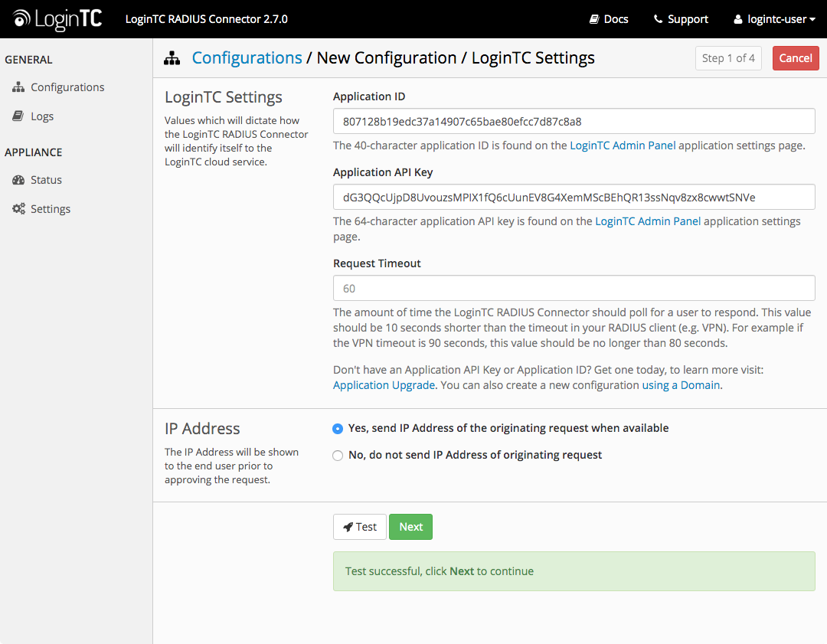The height and width of the screenshot is (644, 827).
Task: Open LoginTC Admin Panel link under API Key
Action: [648, 221]
